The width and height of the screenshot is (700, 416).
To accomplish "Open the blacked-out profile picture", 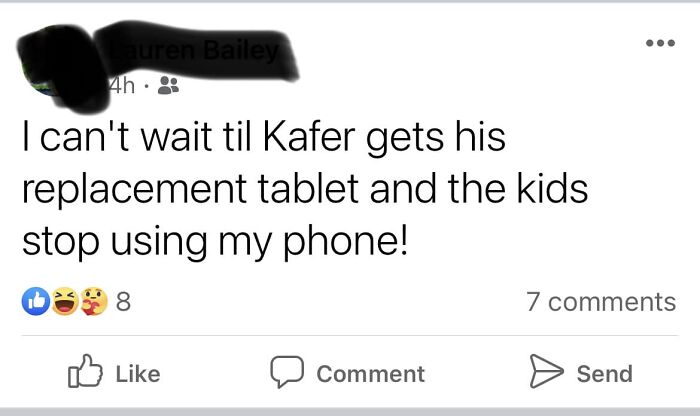I will (x=60, y=67).
